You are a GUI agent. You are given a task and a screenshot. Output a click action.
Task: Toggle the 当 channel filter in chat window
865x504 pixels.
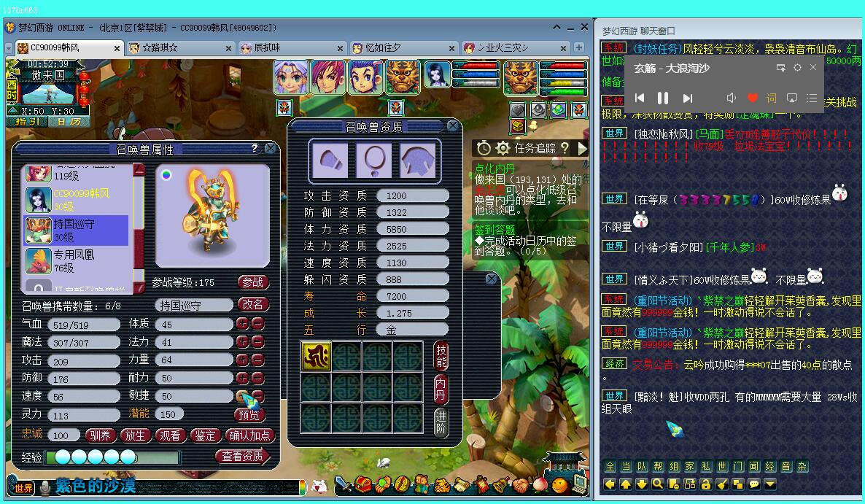[x=626, y=467]
